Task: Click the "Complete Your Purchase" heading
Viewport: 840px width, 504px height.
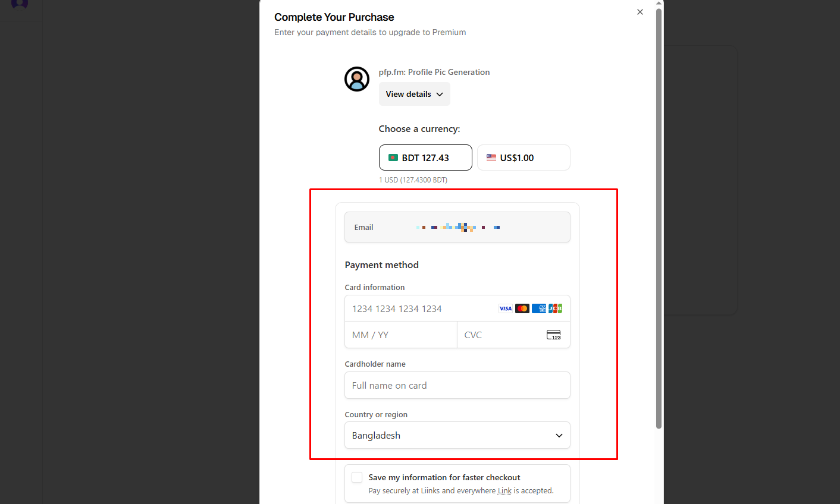Action: [334, 17]
